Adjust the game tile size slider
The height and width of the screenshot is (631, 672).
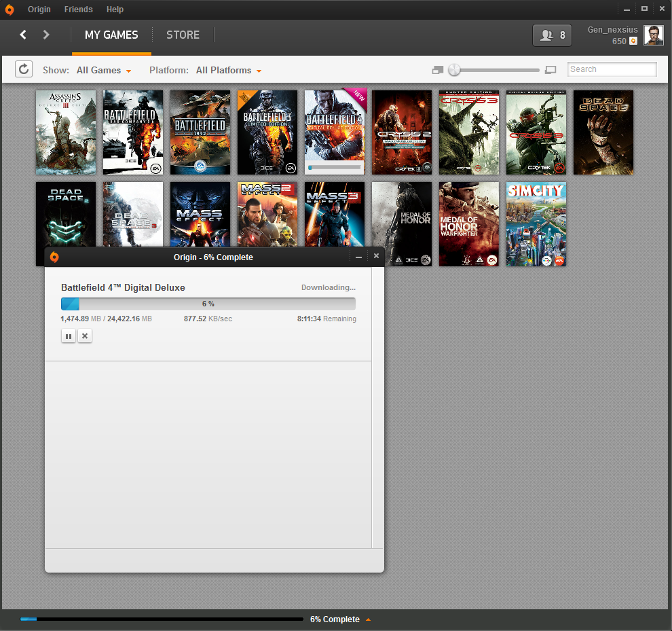pyautogui.click(x=454, y=70)
